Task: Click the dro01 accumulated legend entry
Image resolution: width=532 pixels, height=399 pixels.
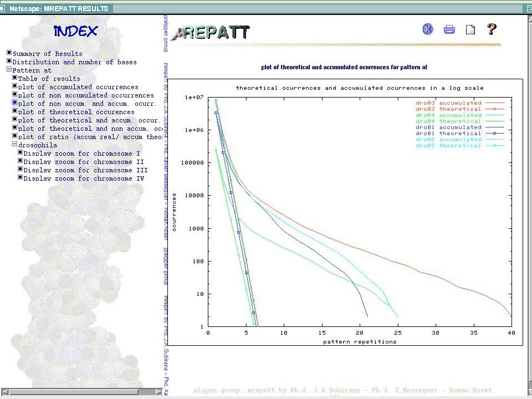Action: point(460,127)
